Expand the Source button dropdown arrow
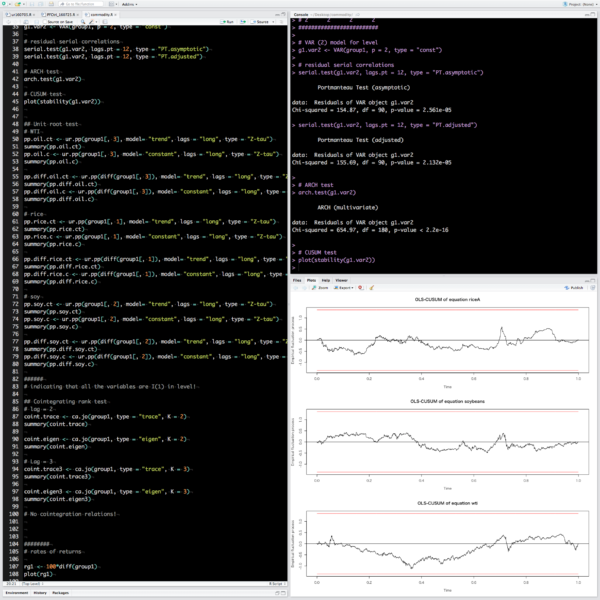This screenshot has height=600, width=600. tap(273, 22)
